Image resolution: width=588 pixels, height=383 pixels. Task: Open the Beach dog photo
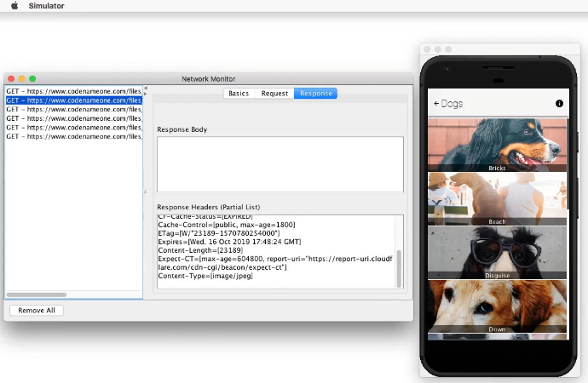click(x=498, y=199)
